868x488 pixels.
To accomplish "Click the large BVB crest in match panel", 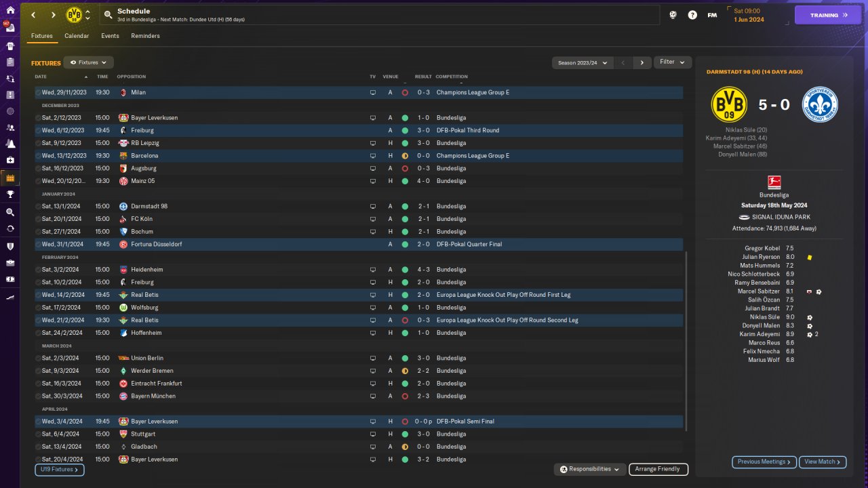I will tap(729, 104).
